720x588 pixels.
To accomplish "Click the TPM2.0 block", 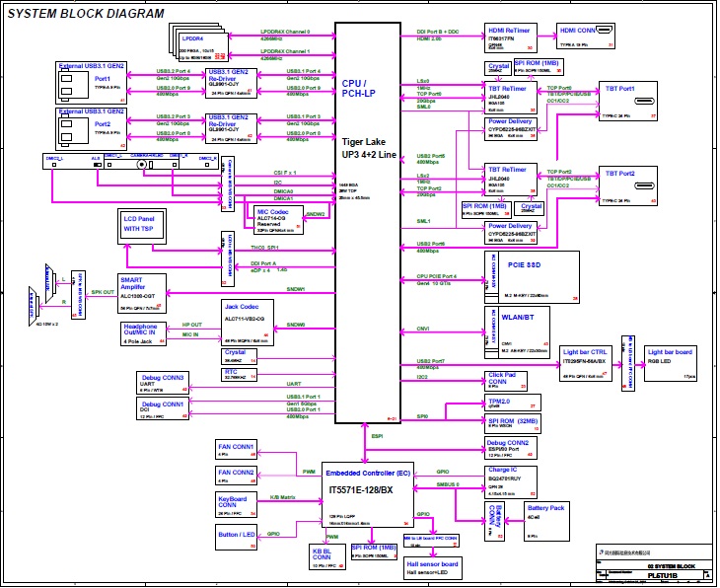I will tap(513, 403).
